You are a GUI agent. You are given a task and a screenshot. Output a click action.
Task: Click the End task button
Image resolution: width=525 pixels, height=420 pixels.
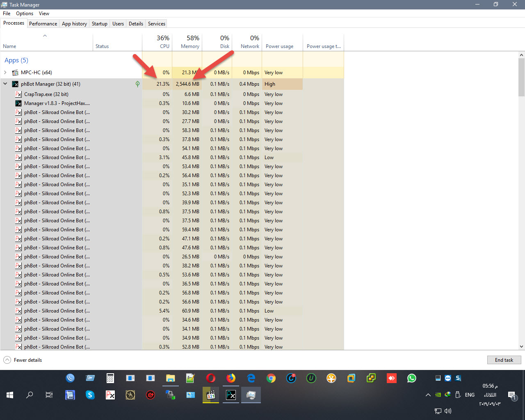pyautogui.click(x=504, y=360)
